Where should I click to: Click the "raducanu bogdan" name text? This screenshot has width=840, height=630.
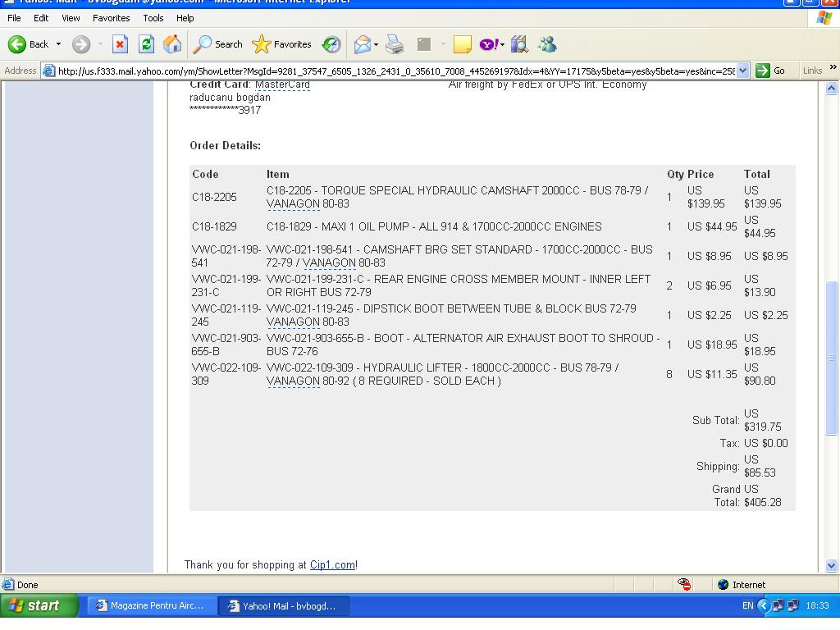tap(230, 98)
